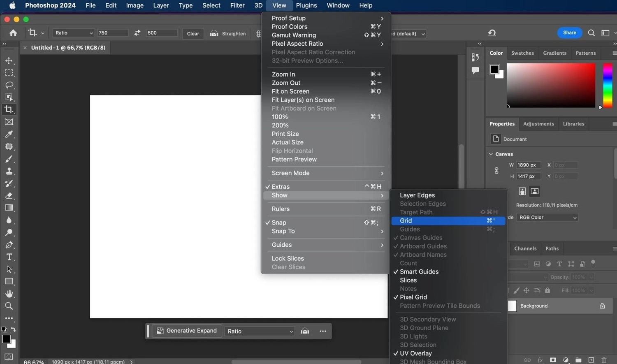
Task: Select the Horizontal Type tool
Action: coord(9,257)
